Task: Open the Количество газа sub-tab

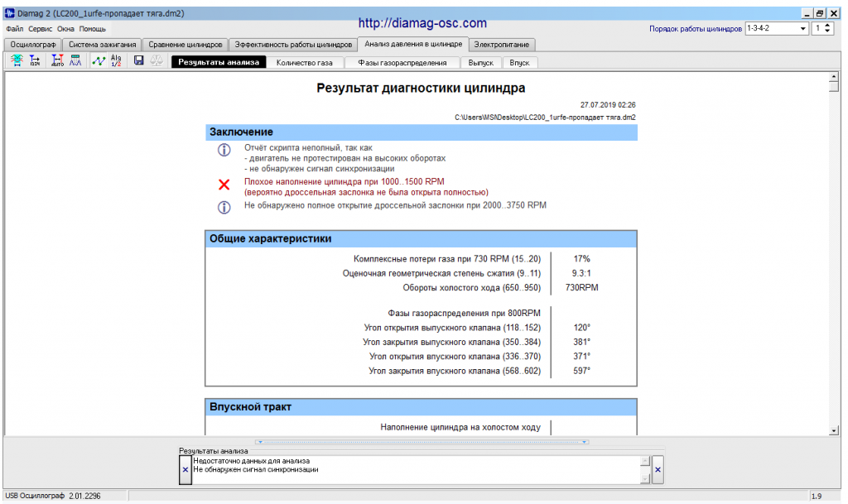Action: 305,63
